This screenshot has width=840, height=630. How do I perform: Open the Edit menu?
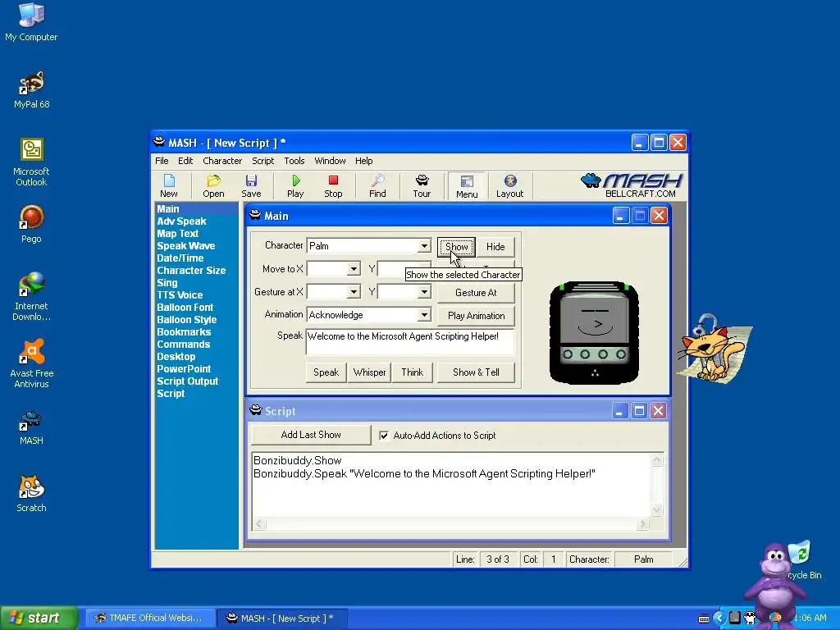(x=185, y=161)
